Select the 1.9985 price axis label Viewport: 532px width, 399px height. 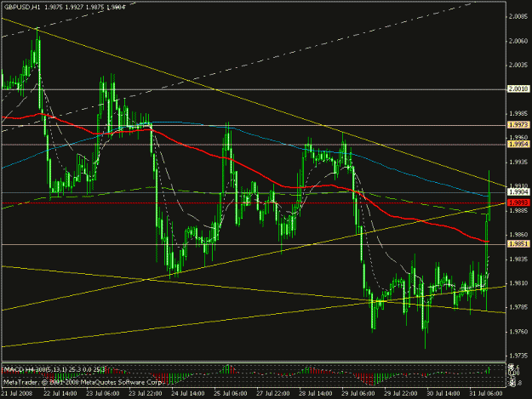tap(518, 113)
